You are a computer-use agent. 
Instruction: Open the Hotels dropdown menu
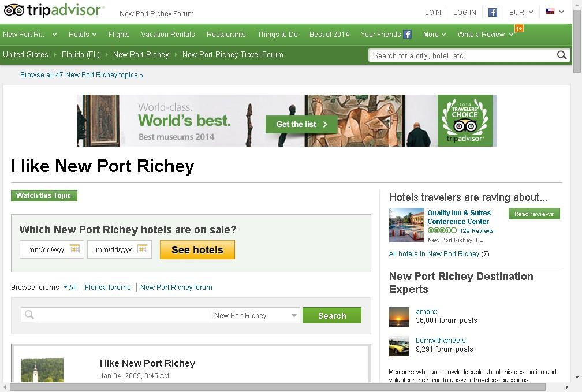pyautogui.click(x=83, y=35)
